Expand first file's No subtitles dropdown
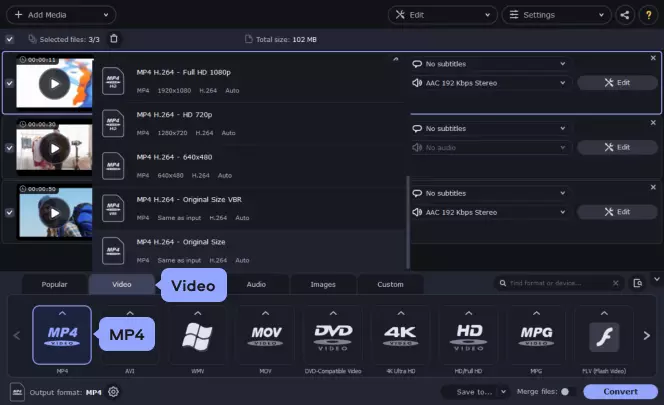The height and width of the screenshot is (405, 664). pos(489,64)
